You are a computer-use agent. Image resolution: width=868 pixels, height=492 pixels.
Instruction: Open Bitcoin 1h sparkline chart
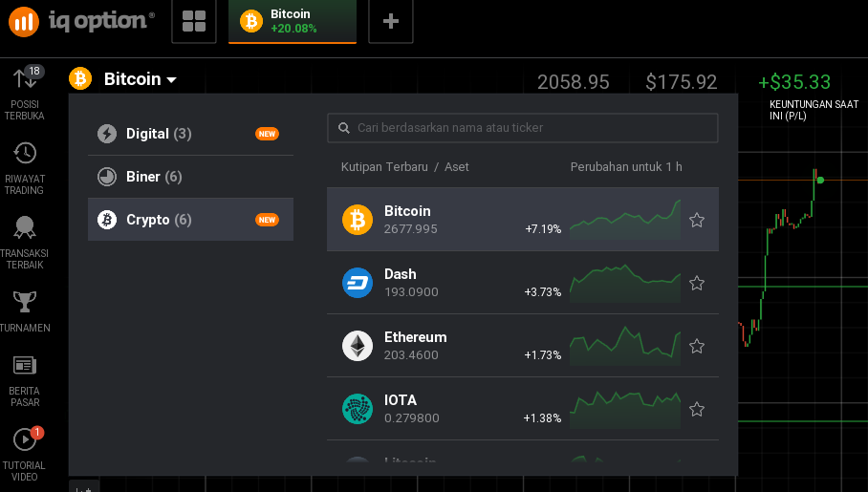pyautogui.click(x=625, y=220)
